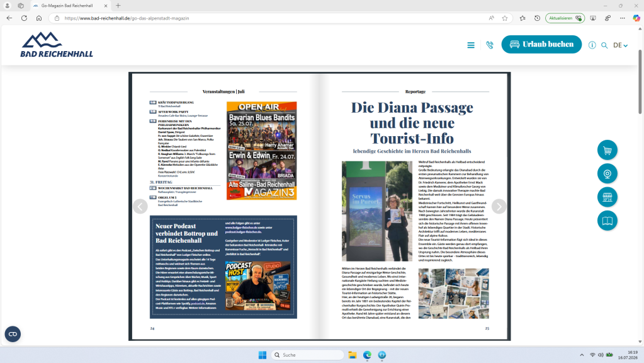The image size is (644, 363).
Task: Open browser profile icon
Action: pyautogui.click(x=8, y=6)
